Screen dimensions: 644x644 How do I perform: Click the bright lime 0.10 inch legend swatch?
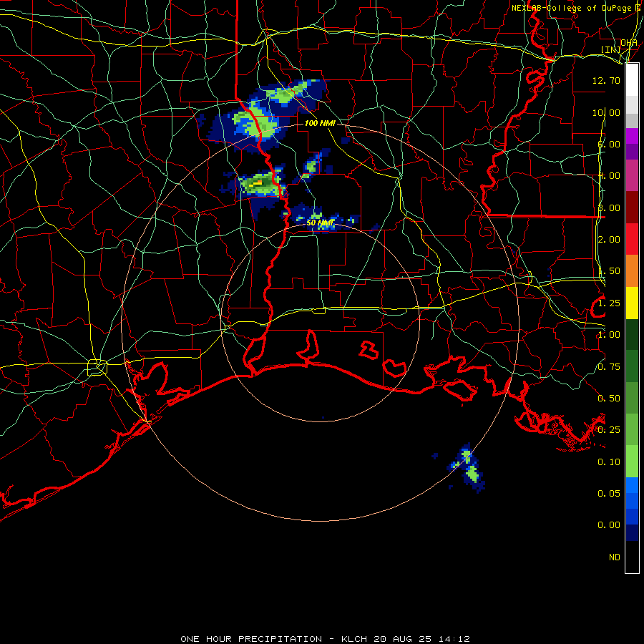[x=632, y=462]
